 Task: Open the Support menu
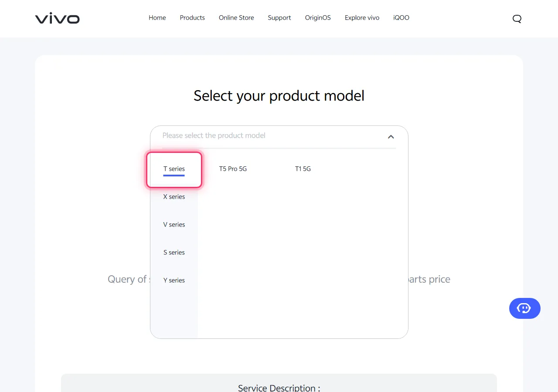pos(279,18)
